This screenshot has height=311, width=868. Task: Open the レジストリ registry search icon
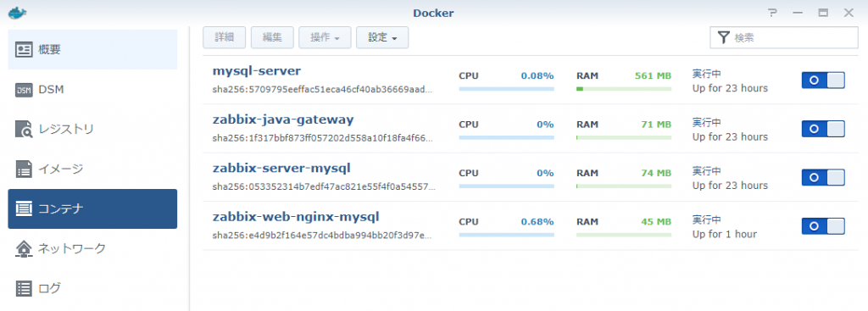coord(24,129)
